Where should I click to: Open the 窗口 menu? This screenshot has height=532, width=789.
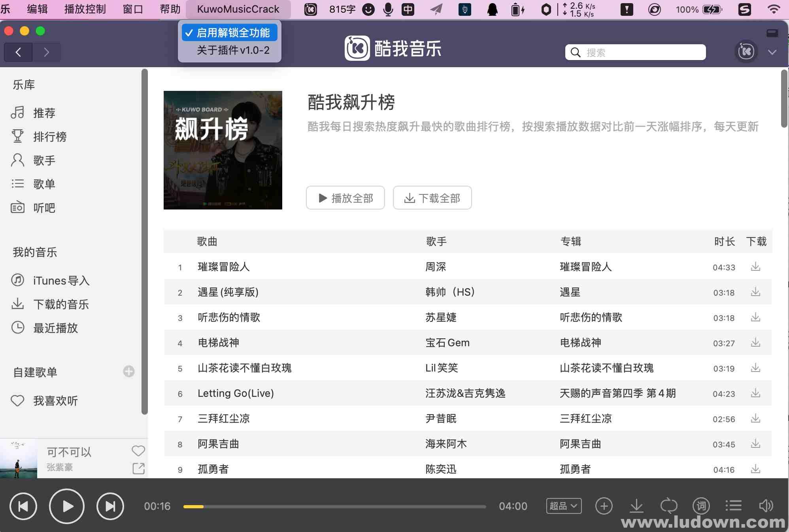(133, 9)
